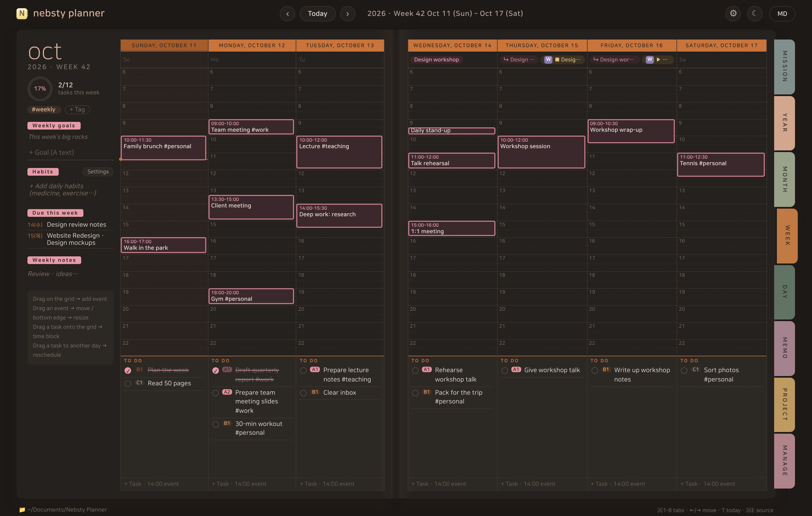Viewport: 812px width, 516px height.
Task: Open 'Tennis #personal' event on Saturday
Action: [x=721, y=164]
